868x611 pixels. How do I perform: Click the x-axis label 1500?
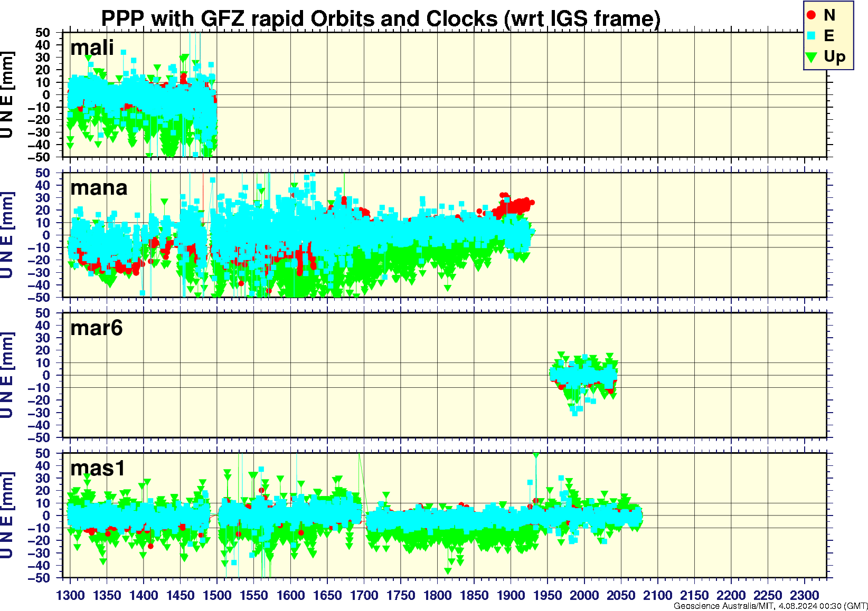pyautogui.click(x=217, y=595)
